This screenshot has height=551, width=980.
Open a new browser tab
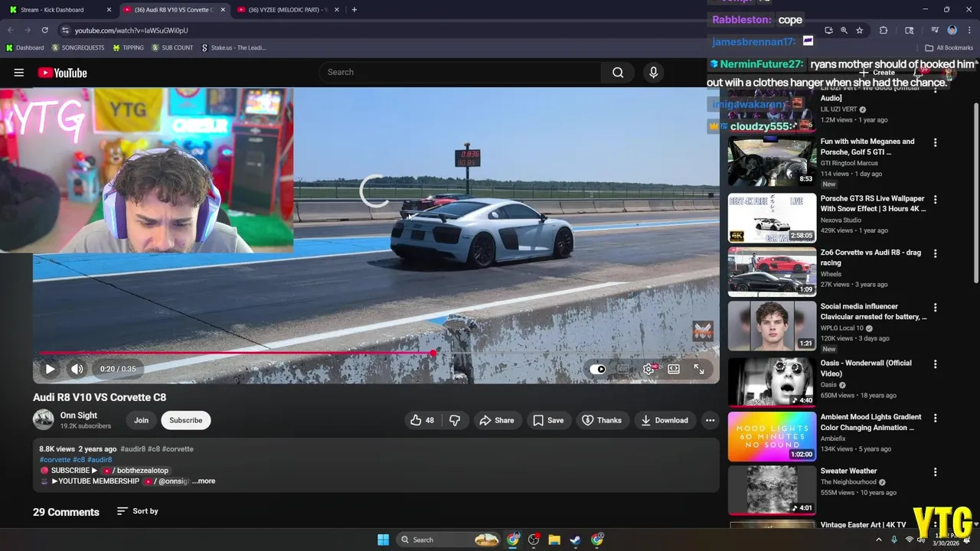click(x=354, y=10)
